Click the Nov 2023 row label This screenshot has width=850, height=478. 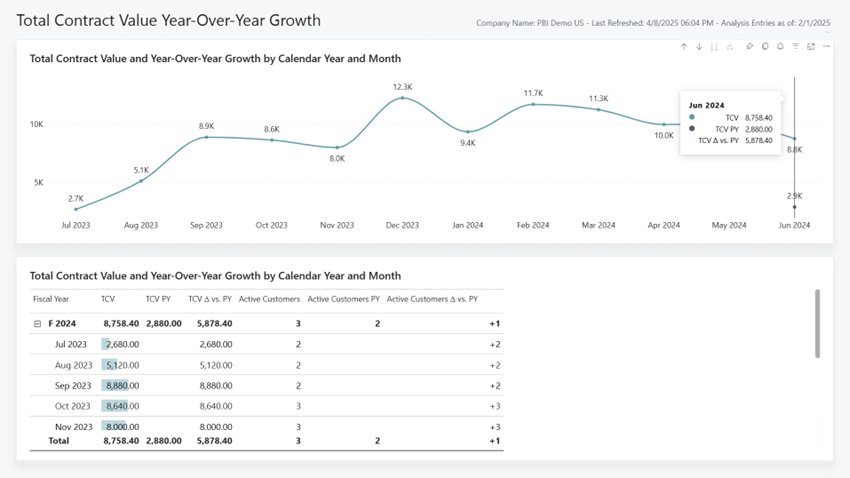click(73, 427)
